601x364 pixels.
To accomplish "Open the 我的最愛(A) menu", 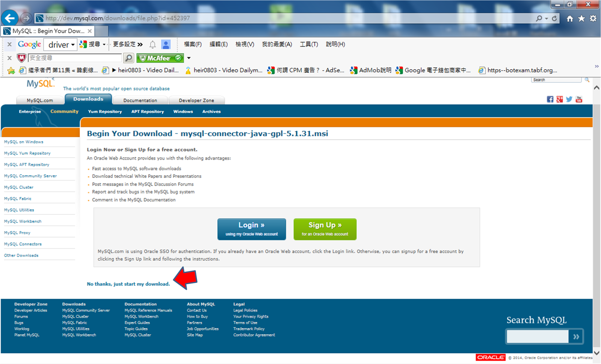I will (x=277, y=44).
